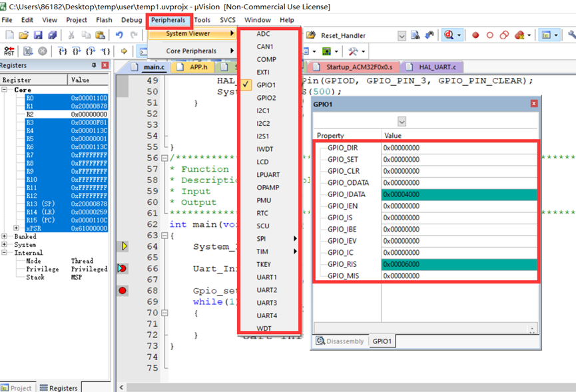
Task: Open the Reset_Handler combo box dropdown
Action: 402,35
